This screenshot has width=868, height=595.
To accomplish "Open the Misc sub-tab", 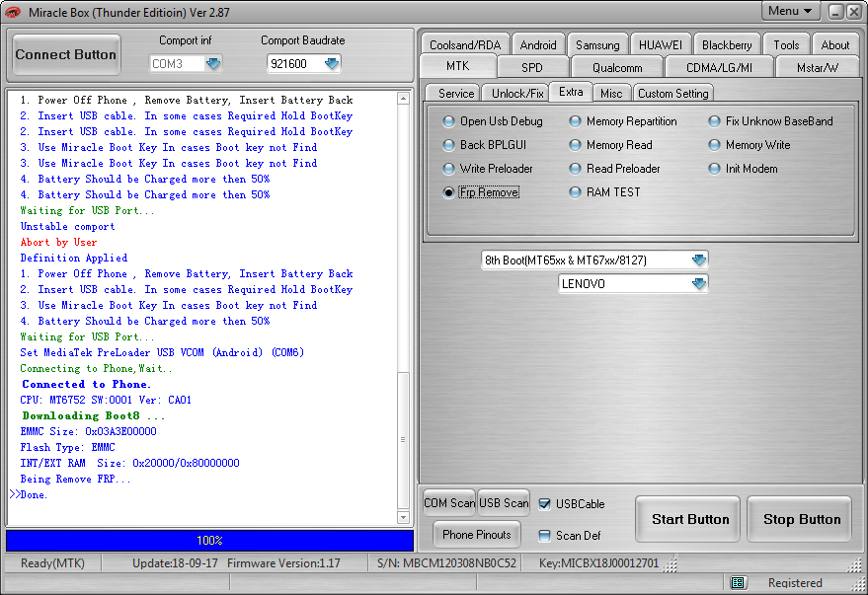I will pyautogui.click(x=611, y=94).
